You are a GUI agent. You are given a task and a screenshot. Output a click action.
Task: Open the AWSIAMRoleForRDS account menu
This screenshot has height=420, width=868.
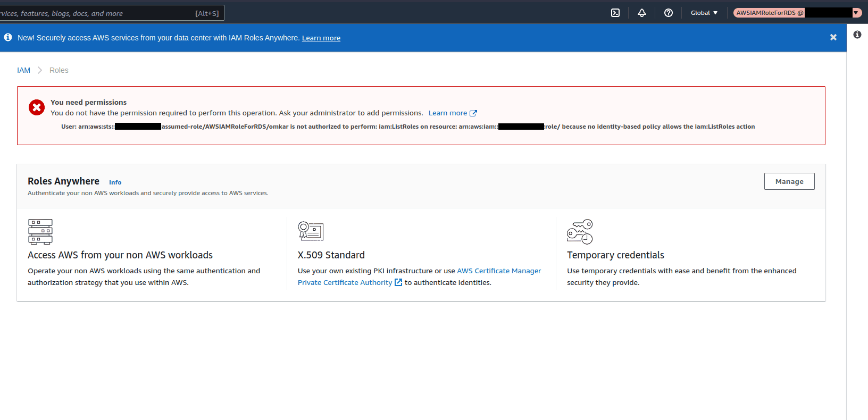797,13
